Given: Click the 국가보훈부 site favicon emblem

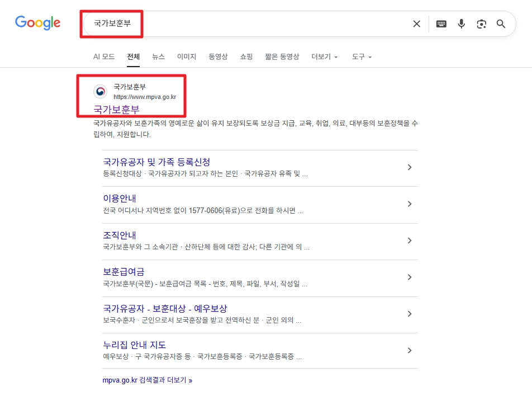Looking at the screenshot, I should pos(100,91).
